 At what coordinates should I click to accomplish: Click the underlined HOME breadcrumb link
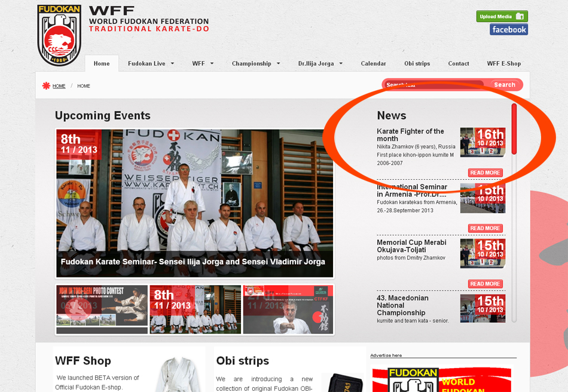[x=59, y=86]
